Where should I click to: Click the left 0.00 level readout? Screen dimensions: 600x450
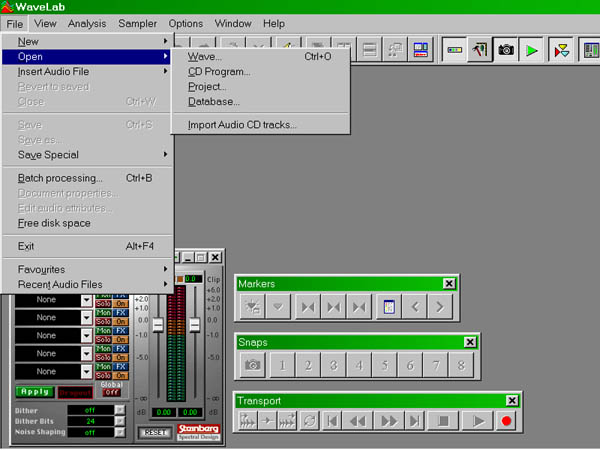coord(164,412)
